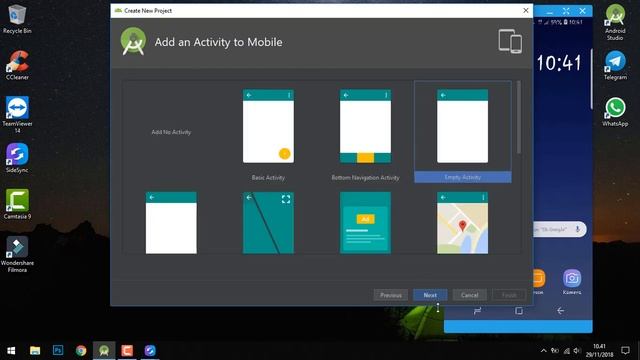This screenshot has height=360, width=640.
Task: Open the network icon in system tray
Action: [x=566, y=351]
